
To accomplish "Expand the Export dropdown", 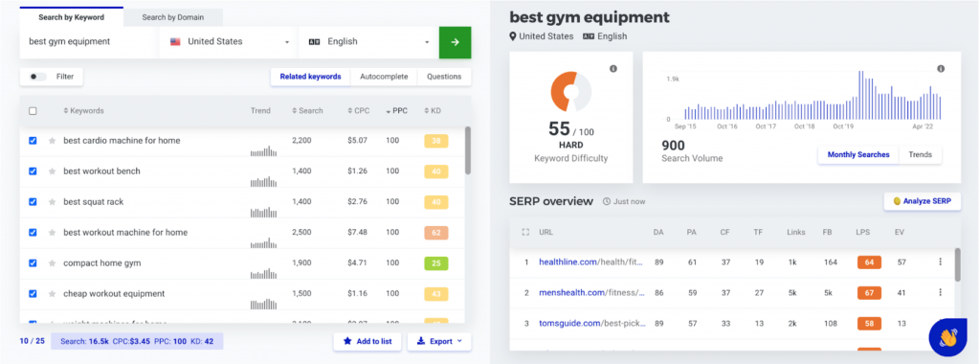I will pos(439,341).
